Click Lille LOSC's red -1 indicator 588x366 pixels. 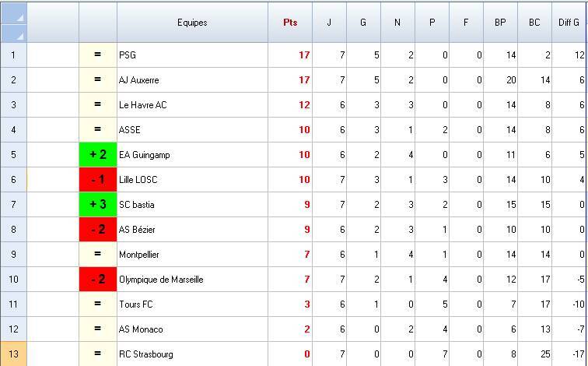pos(98,180)
